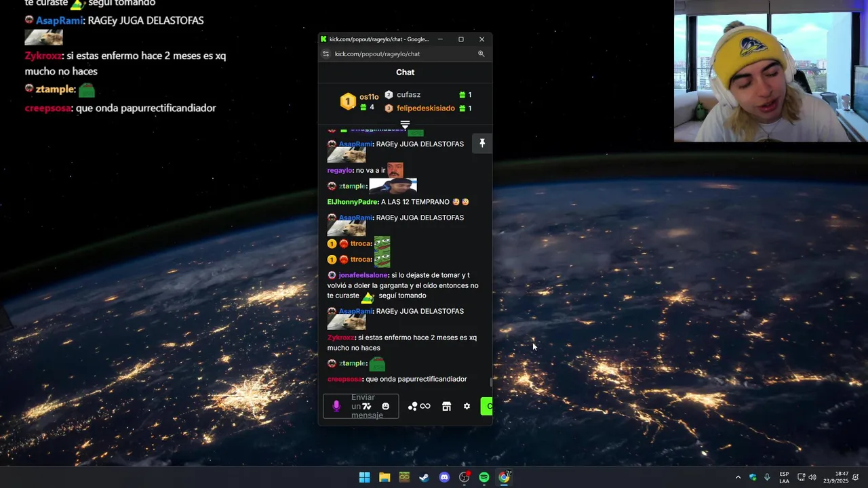Click ztample's image emote with streamer face
Screen dimensions: 868x488
point(393,186)
